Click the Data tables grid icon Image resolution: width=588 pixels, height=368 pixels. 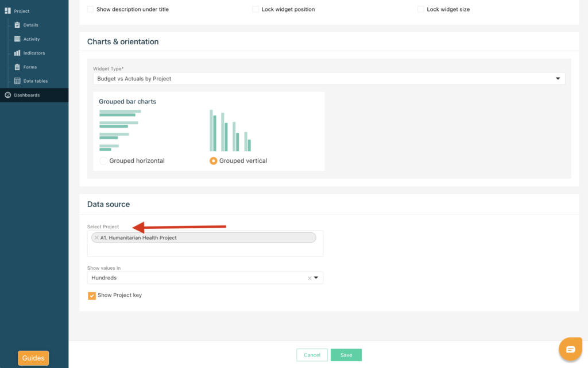(x=17, y=80)
